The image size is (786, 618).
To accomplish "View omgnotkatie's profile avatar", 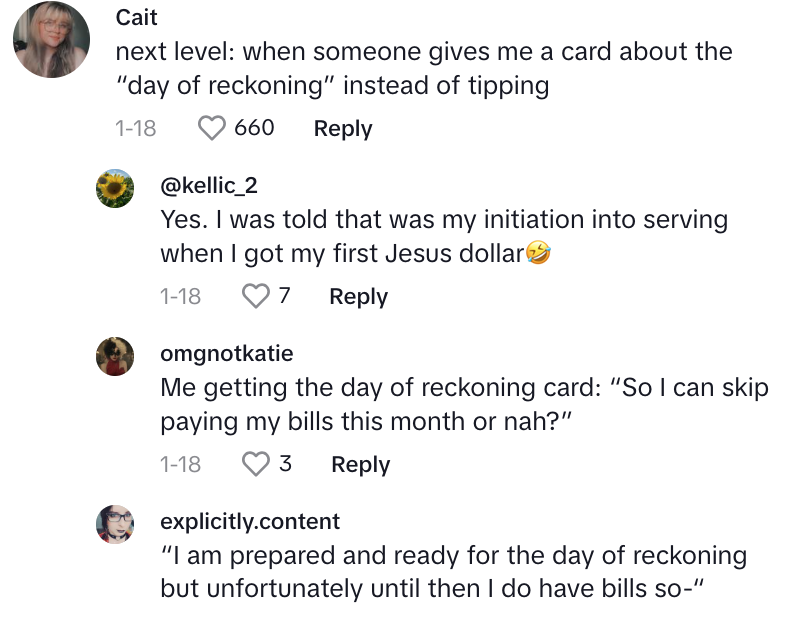I will click(x=115, y=356).
